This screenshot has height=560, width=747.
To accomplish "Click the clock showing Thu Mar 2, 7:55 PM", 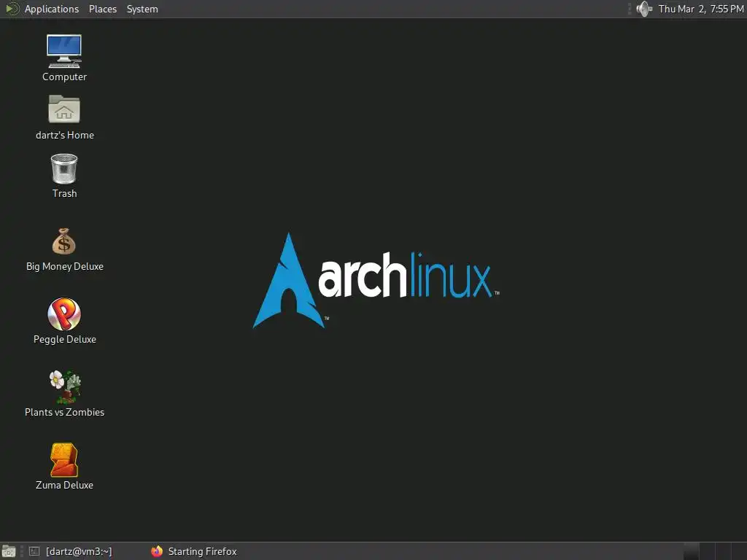I will click(x=701, y=9).
